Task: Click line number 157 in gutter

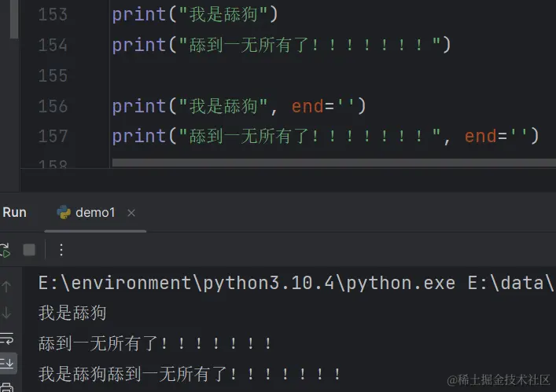Action: [53, 137]
